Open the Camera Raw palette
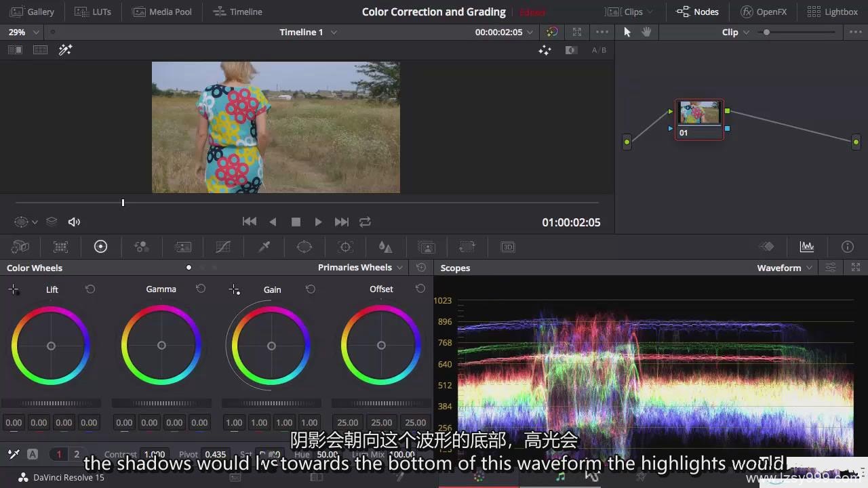 (x=20, y=247)
